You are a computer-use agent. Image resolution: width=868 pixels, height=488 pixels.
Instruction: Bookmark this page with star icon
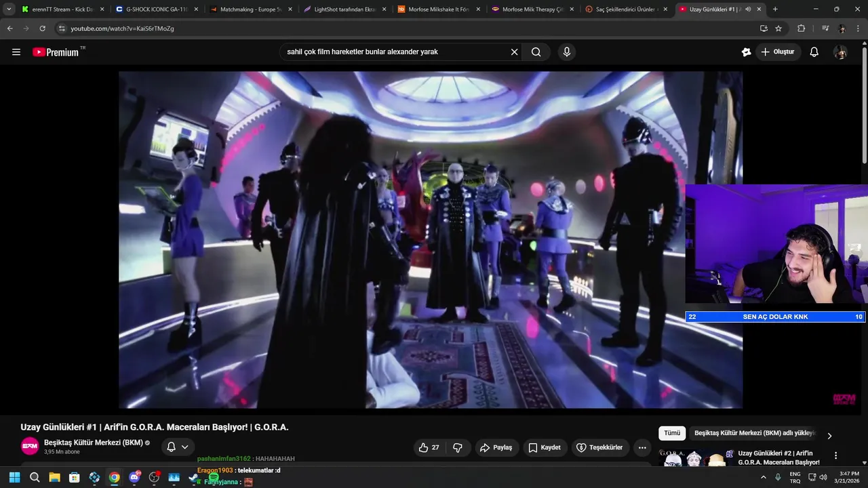point(778,28)
